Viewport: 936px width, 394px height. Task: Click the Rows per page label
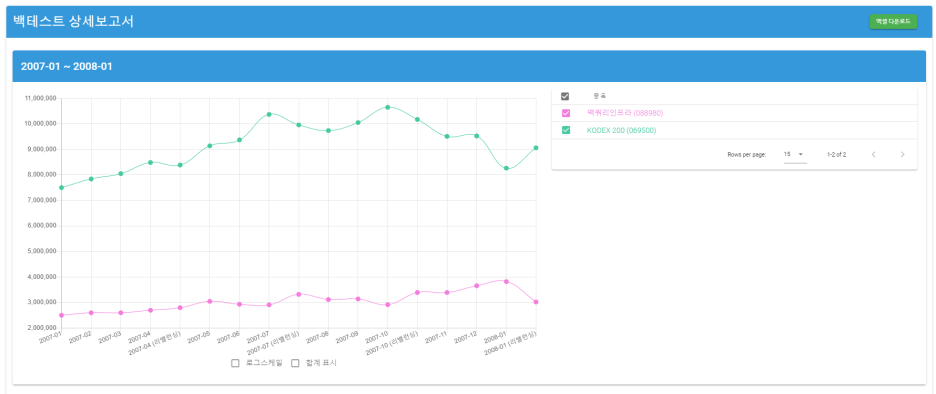point(746,155)
